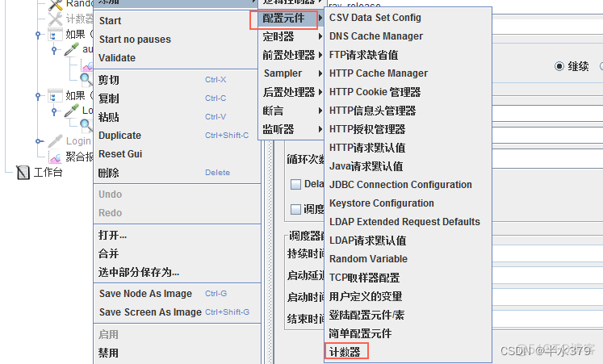The image size is (603, 364).
Task: Open the 监听器 submenu
Action: point(291,129)
